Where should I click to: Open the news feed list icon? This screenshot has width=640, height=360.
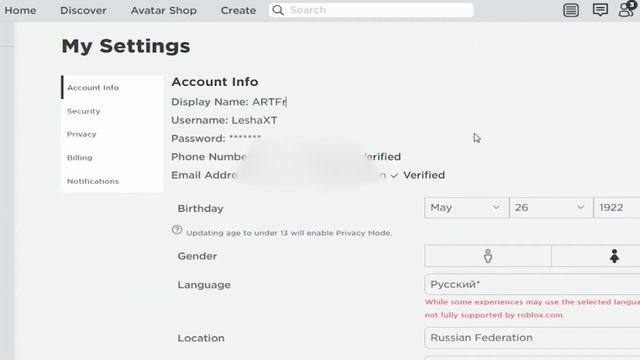(571, 10)
